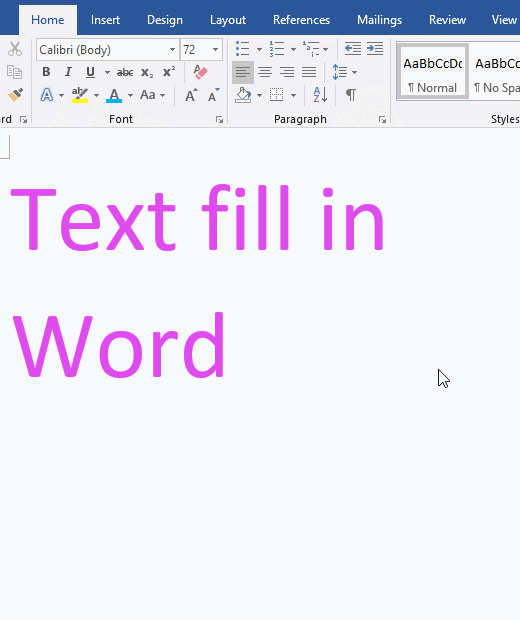Apply Bullets list
Screen dimensions: 520x620
pyautogui.click(x=242, y=49)
